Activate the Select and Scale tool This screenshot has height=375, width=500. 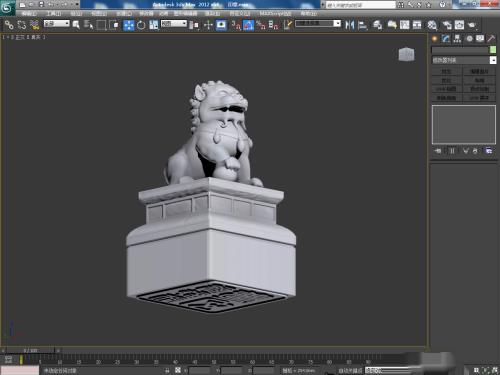click(x=154, y=25)
